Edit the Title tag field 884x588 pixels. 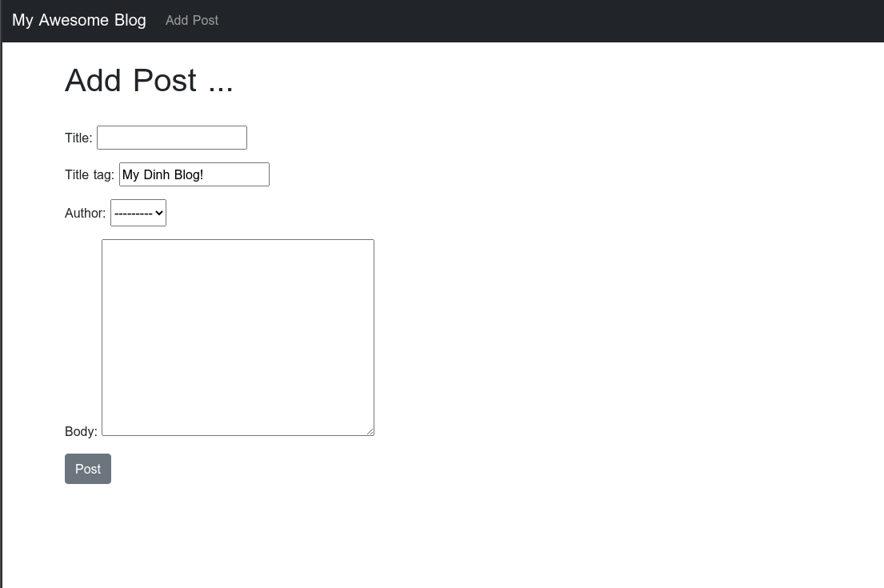194,174
